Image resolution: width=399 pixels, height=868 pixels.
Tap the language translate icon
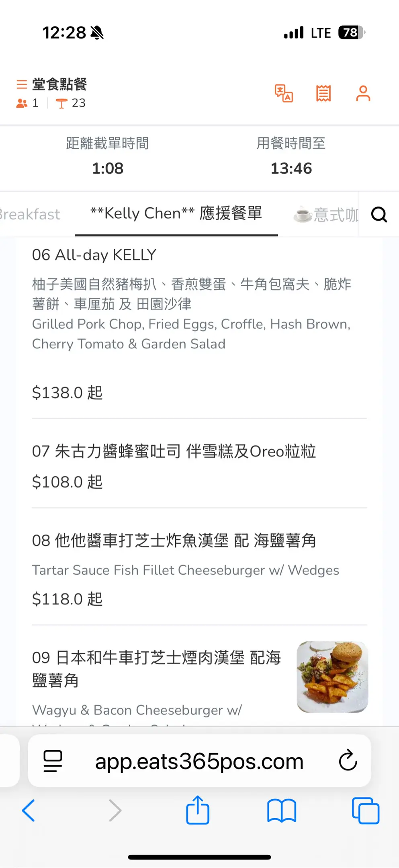click(x=284, y=94)
